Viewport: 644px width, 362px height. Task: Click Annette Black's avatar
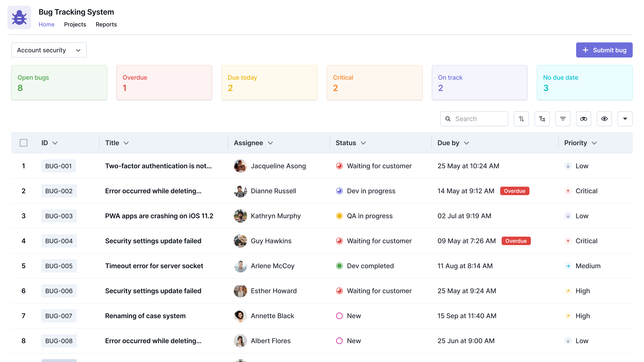240,316
